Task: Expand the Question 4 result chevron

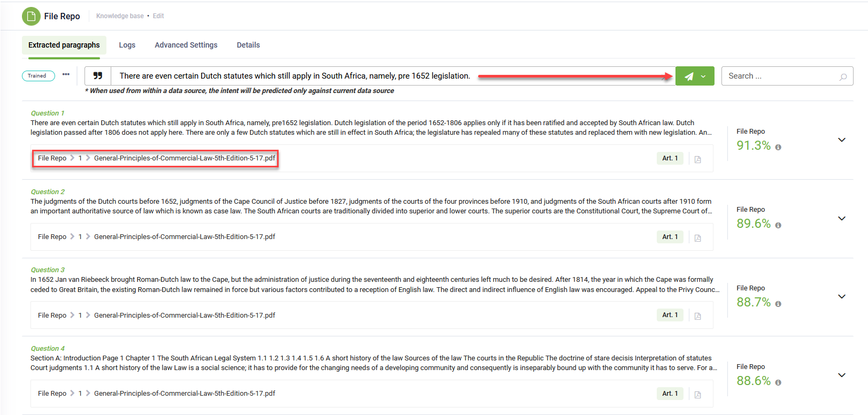Action: point(841,375)
